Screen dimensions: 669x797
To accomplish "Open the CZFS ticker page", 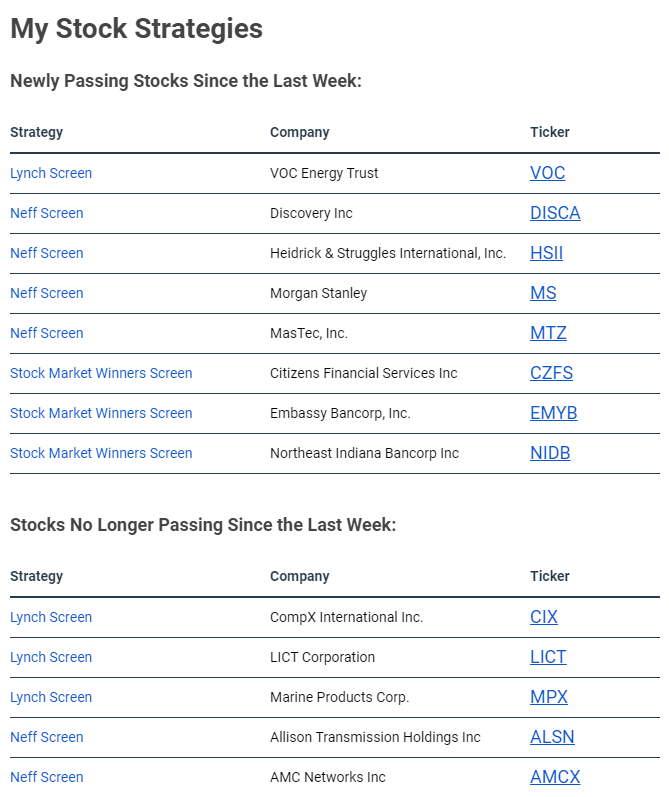I will [551, 373].
